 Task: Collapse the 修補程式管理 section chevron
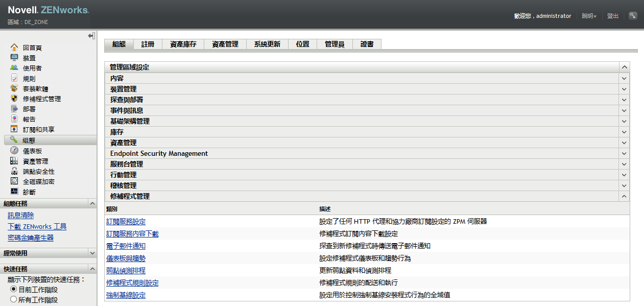[x=624, y=196]
